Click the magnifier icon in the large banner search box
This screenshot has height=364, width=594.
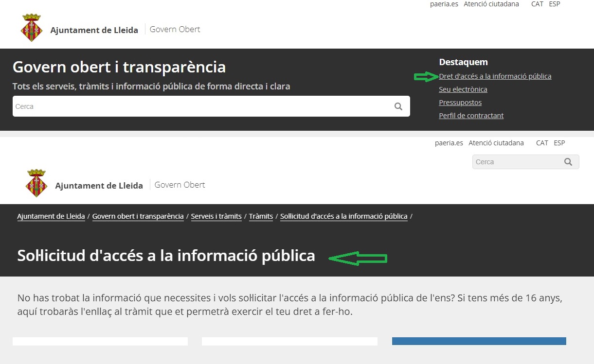398,106
